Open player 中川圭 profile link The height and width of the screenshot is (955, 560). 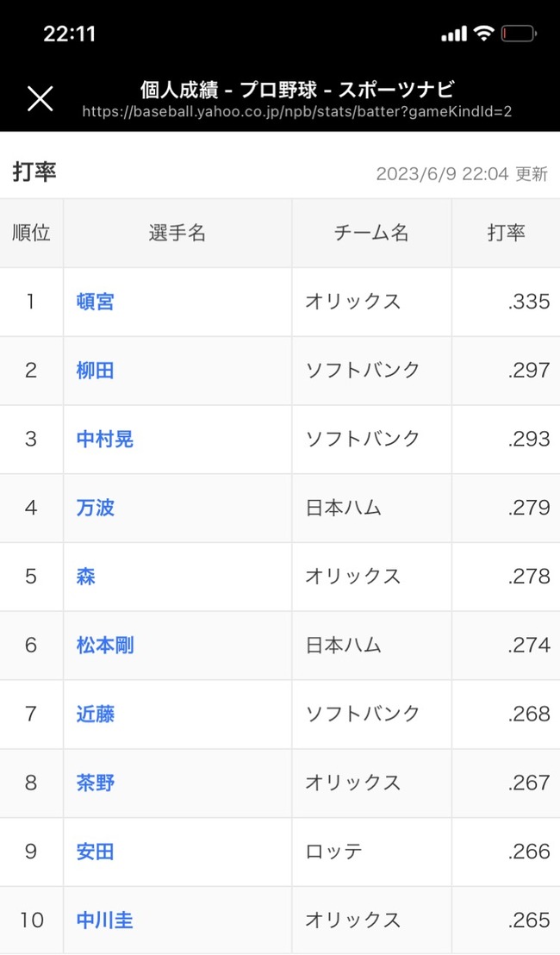(105, 921)
